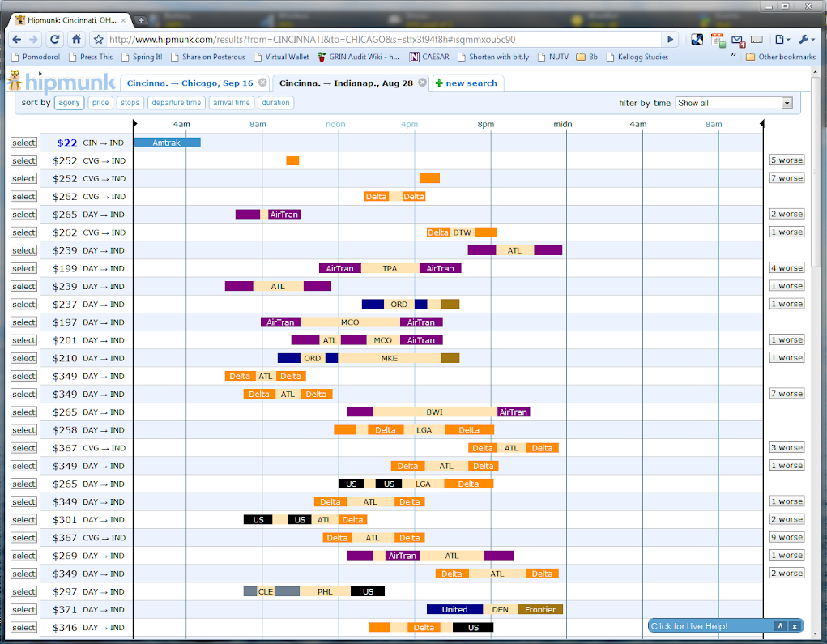This screenshot has height=644, width=827.
Task: Click the right timeline boundary marker
Action: (x=761, y=123)
